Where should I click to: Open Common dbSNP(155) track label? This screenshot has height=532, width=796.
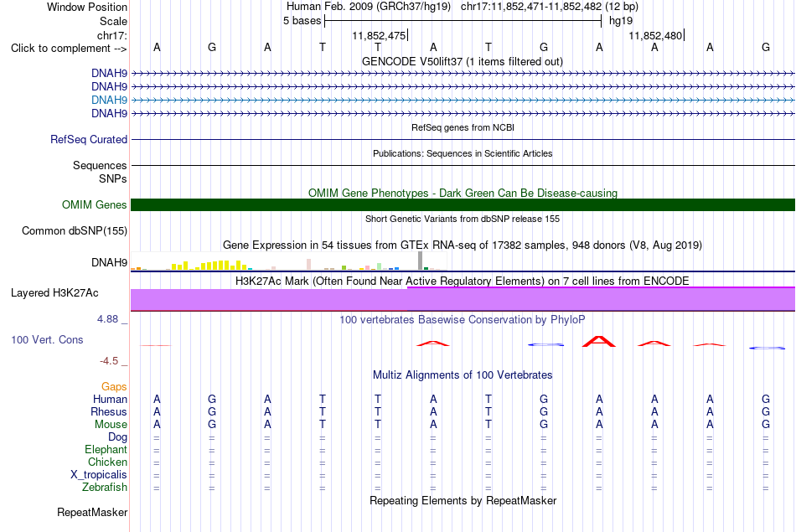(x=75, y=230)
